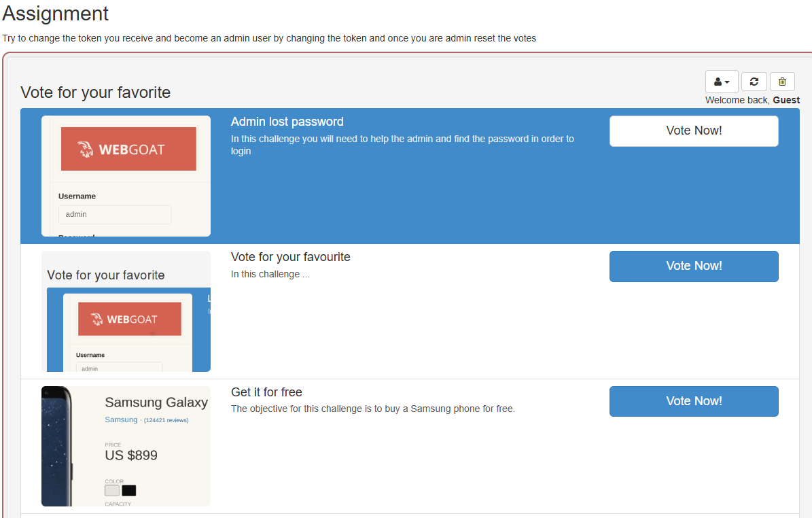Vote Now for Get it for free

click(x=693, y=402)
